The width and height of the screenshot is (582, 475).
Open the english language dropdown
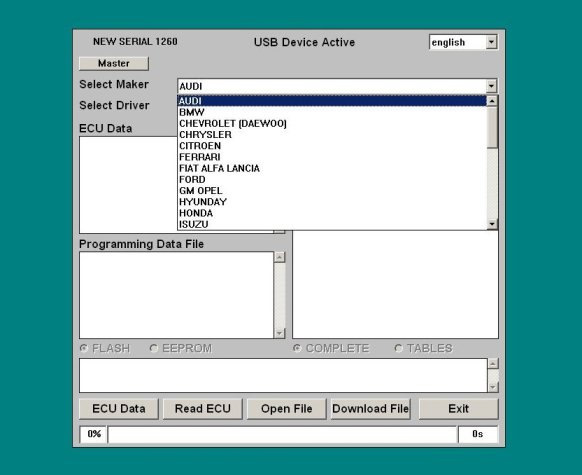(491, 42)
